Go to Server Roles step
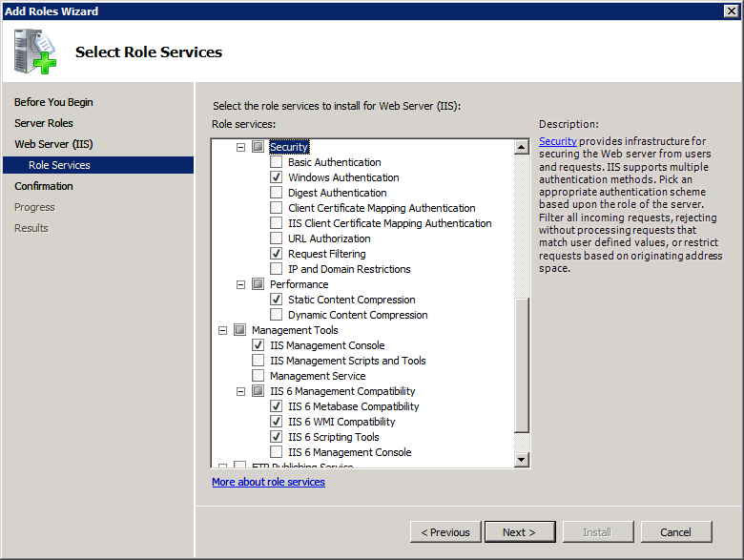The height and width of the screenshot is (560, 744). [44, 123]
